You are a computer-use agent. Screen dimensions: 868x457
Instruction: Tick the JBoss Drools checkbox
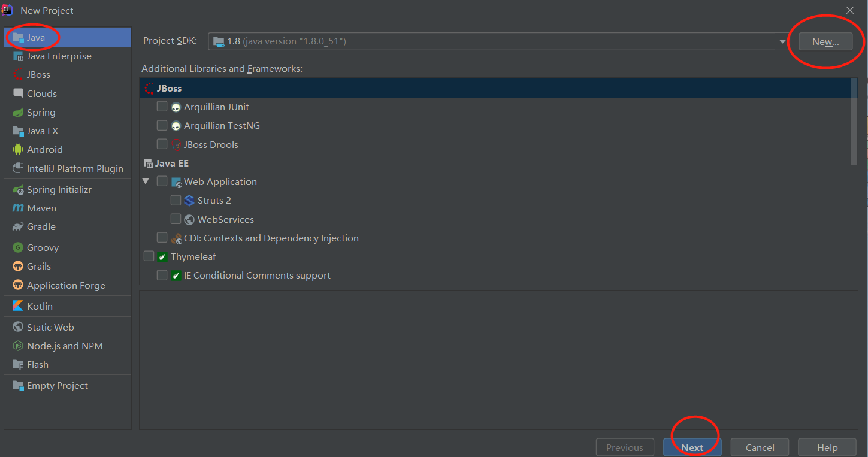click(x=162, y=144)
